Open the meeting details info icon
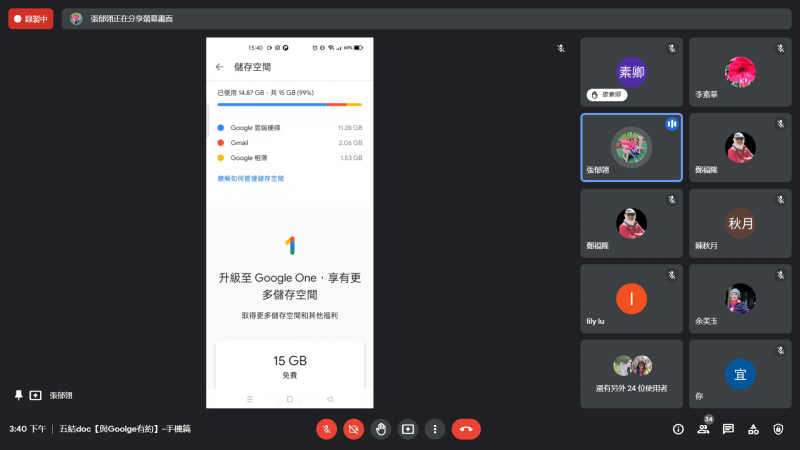 [x=678, y=429]
